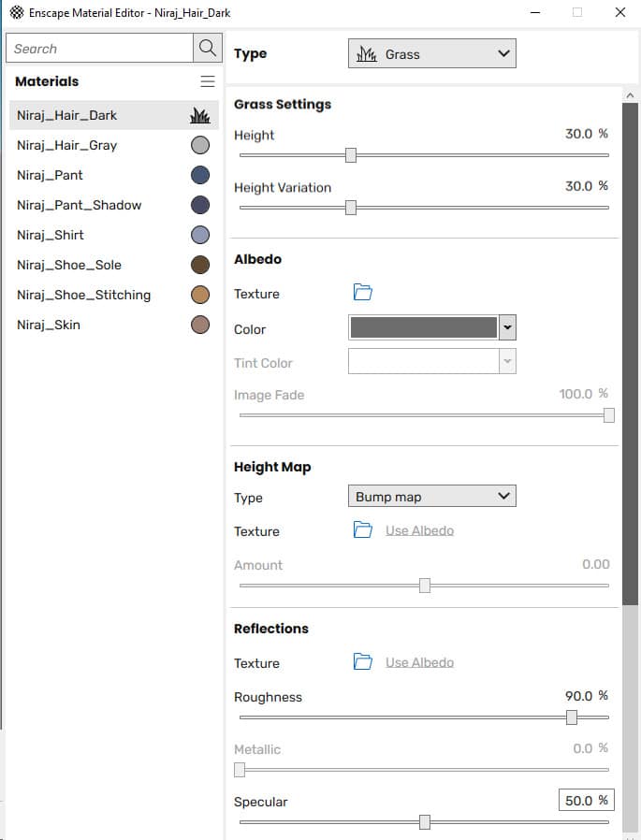Expand the Albedo Color dropdown arrow
Image resolution: width=641 pixels, height=840 pixels.
507,327
